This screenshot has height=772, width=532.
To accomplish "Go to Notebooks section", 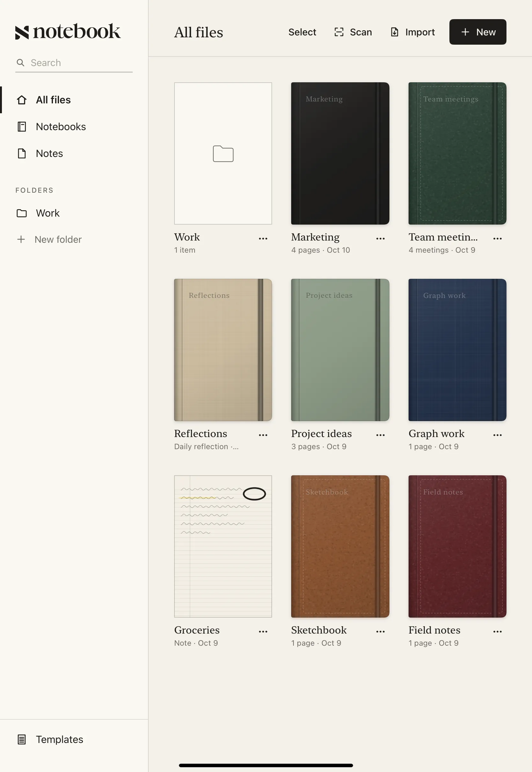I will point(74,127).
